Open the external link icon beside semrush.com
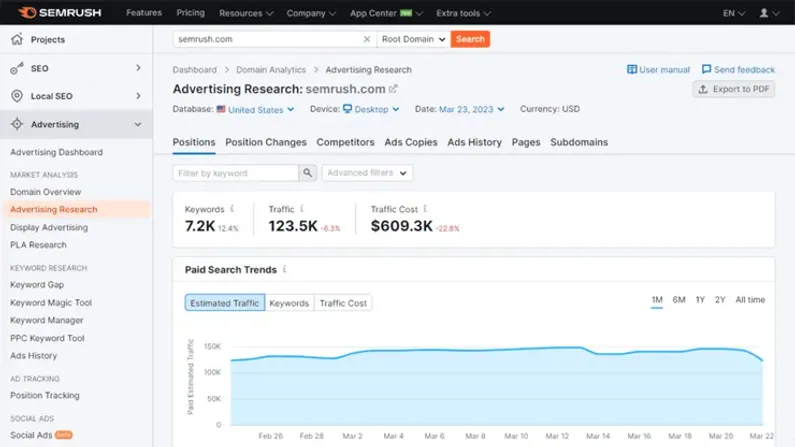 (393, 89)
